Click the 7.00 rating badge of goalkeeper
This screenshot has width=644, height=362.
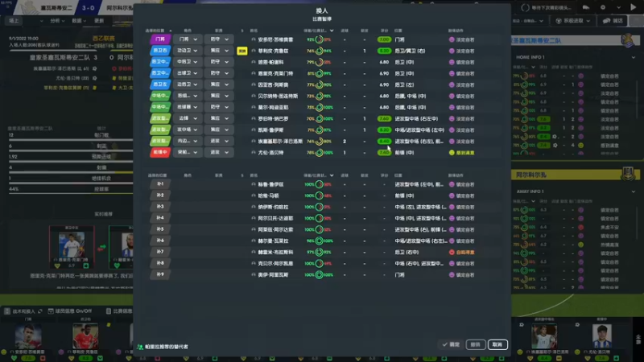click(384, 39)
